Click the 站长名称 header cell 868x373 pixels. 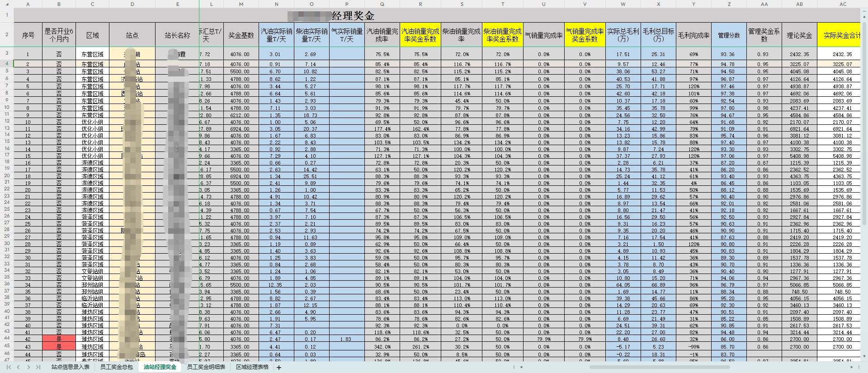tap(177, 35)
